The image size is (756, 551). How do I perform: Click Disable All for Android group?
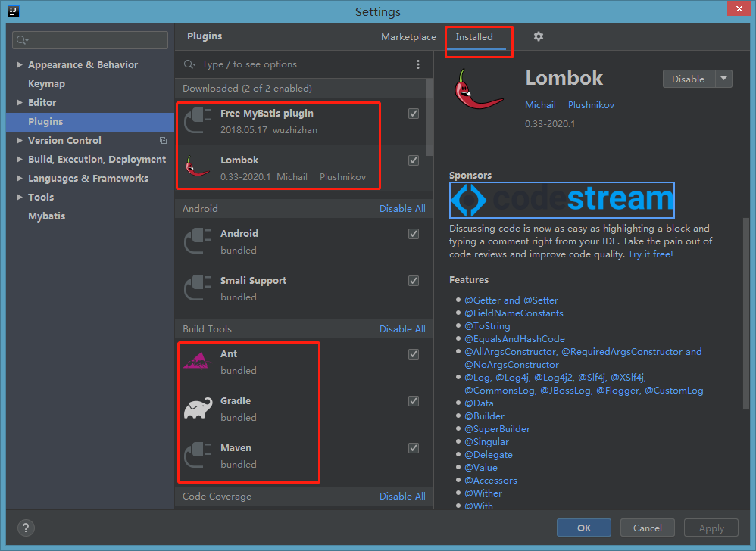(402, 209)
